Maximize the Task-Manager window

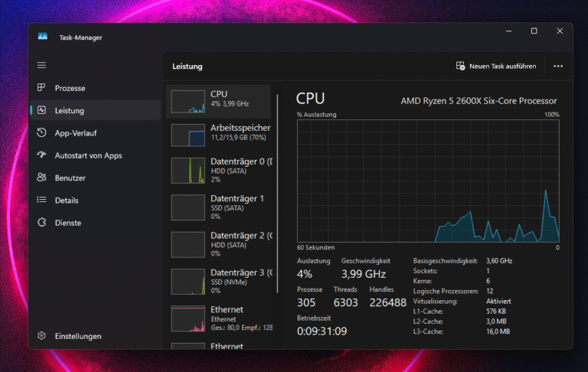[x=534, y=31]
